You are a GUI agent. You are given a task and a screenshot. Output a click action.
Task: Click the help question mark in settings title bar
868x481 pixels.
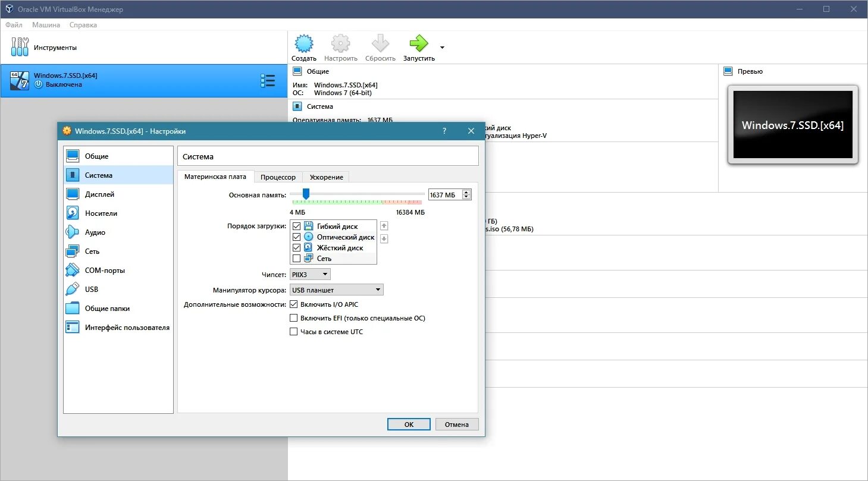[x=444, y=131]
